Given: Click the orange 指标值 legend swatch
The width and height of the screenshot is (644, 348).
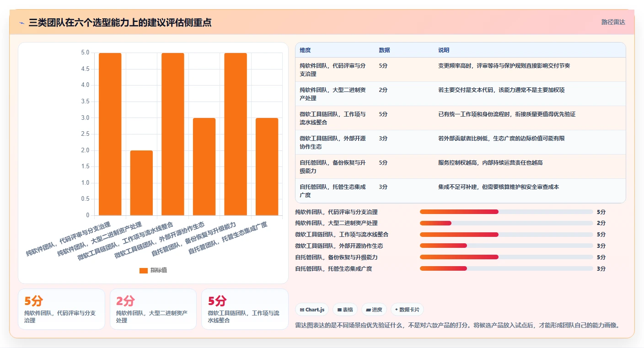Looking at the screenshot, I should pyautogui.click(x=144, y=270).
